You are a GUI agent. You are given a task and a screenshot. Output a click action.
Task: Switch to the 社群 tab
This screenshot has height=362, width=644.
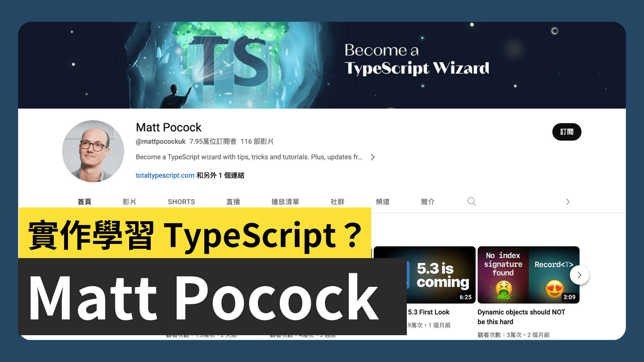(x=337, y=202)
